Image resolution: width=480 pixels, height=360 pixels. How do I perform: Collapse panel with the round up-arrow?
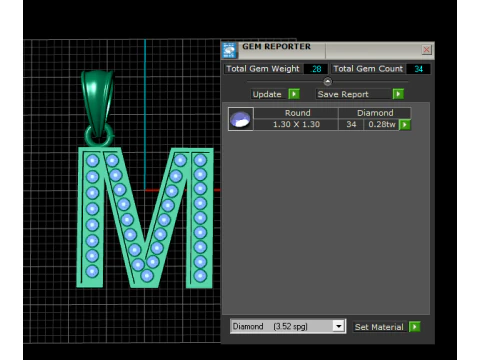pos(328,81)
